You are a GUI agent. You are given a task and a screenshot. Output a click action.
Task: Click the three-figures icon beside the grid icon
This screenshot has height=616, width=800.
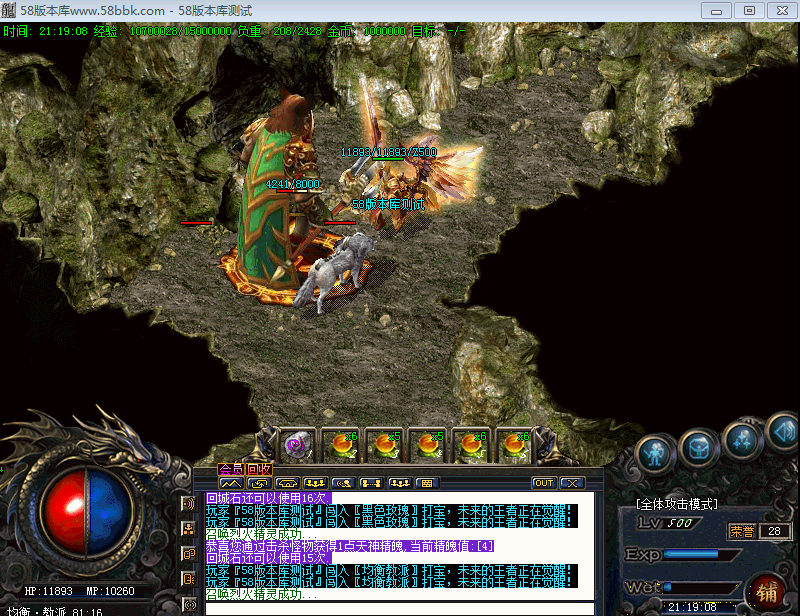click(x=399, y=483)
